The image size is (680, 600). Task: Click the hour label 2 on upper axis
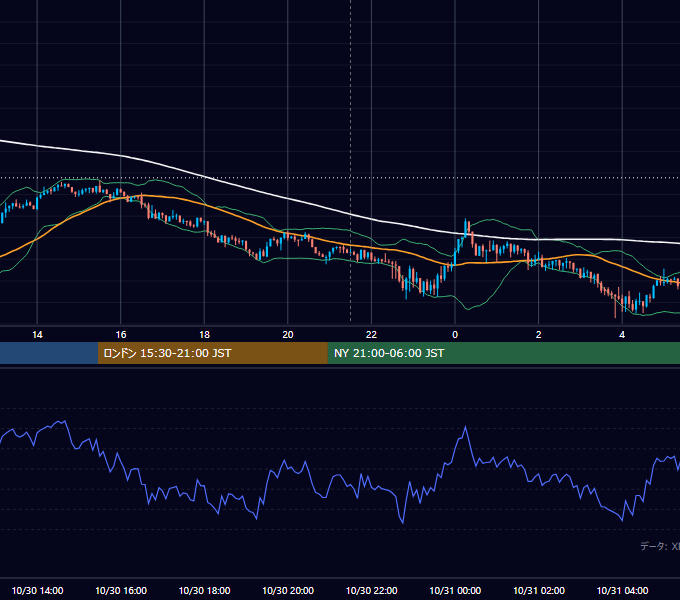coord(539,335)
